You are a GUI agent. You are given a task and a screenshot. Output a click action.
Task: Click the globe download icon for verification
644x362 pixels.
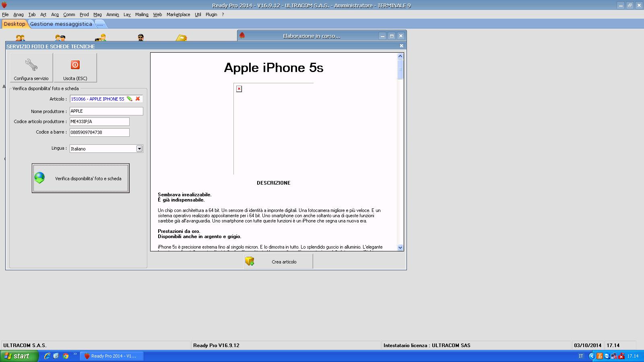click(x=39, y=178)
